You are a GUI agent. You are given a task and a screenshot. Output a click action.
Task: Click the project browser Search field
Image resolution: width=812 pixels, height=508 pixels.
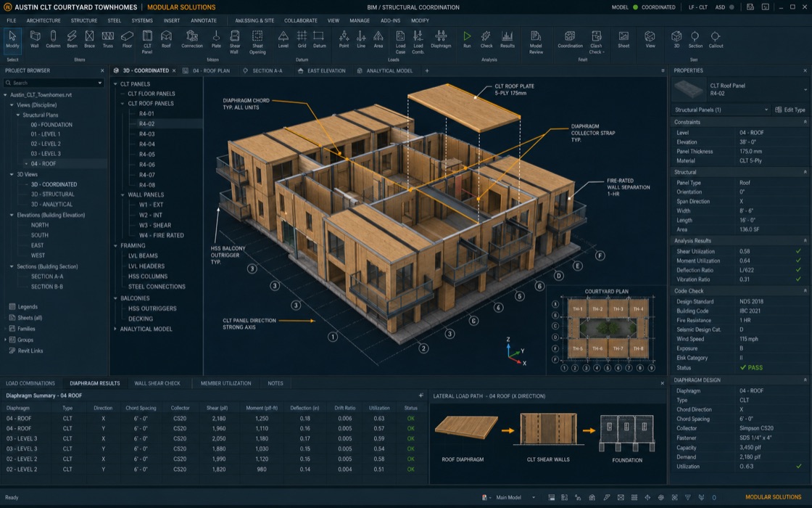(x=54, y=83)
